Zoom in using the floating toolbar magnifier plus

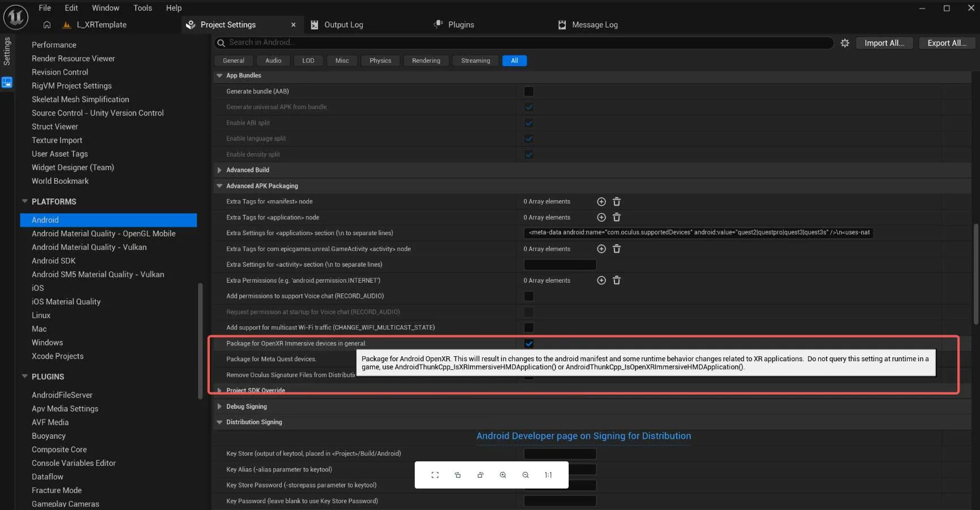coord(503,475)
